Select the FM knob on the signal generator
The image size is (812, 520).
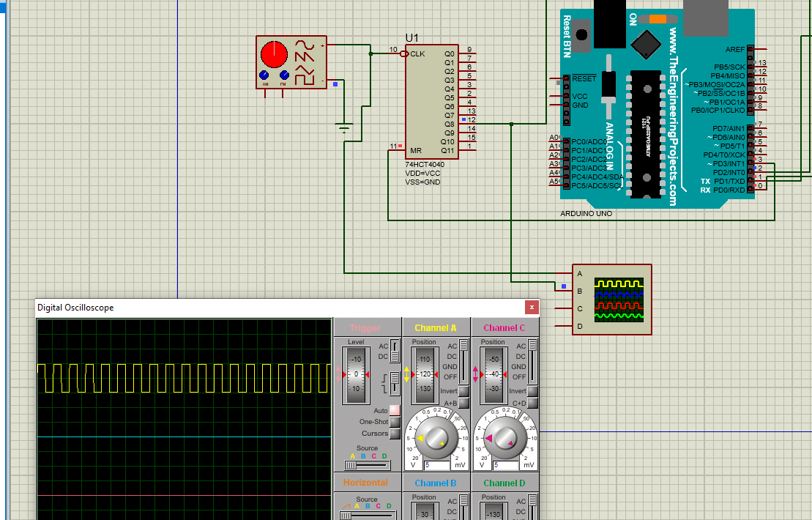pos(284,74)
